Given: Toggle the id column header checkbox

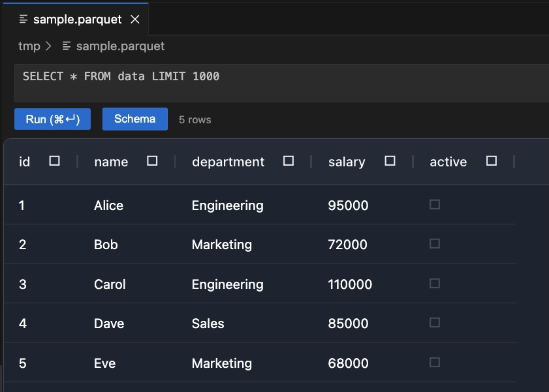Looking at the screenshot, I should point(54,161).
